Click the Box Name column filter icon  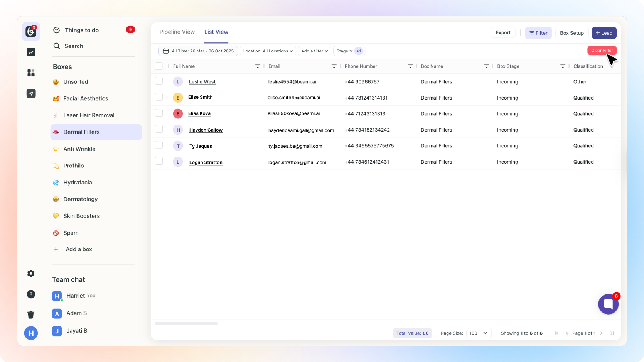click(x=487, y=66)
